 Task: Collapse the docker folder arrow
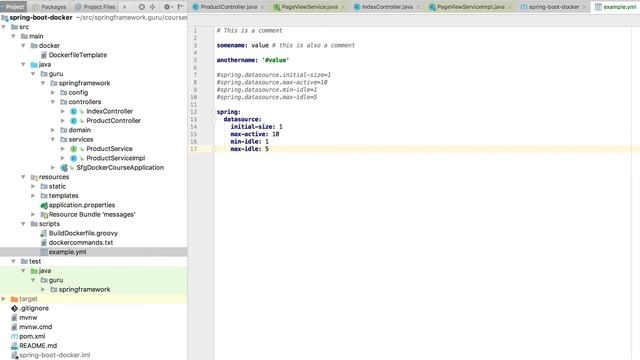click(23, 46)
